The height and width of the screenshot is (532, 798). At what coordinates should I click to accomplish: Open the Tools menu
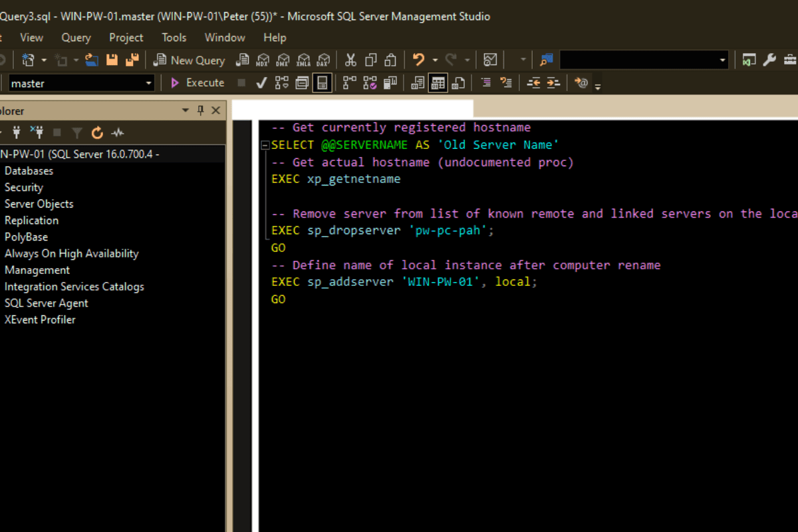coord(174,37)
